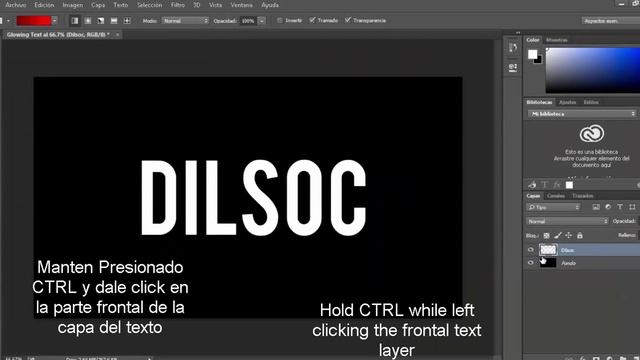Image resolution: width=640 pixels, height=360 pixels.
Task: Open the History panel icon in dock
Action: tap(513, 48)
